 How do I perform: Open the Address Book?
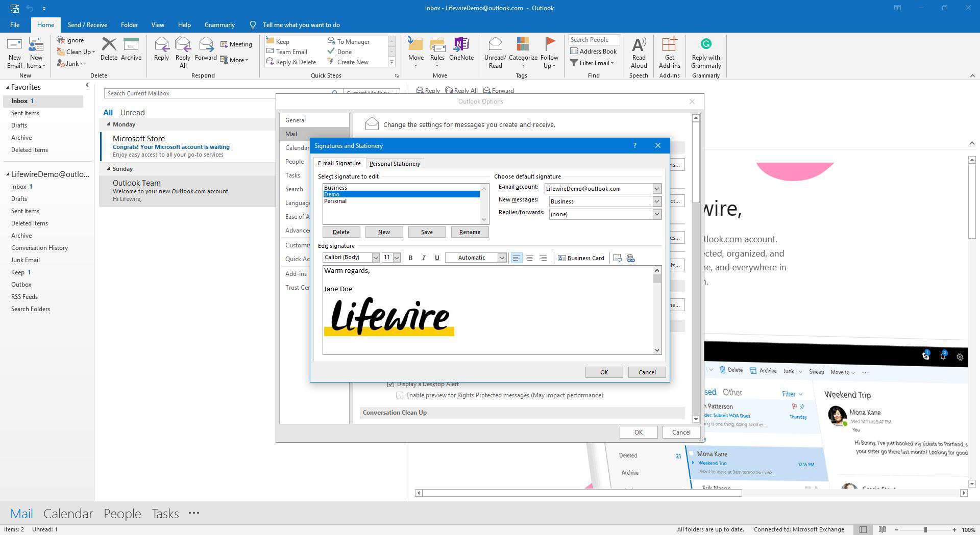(x=594, y=51)
